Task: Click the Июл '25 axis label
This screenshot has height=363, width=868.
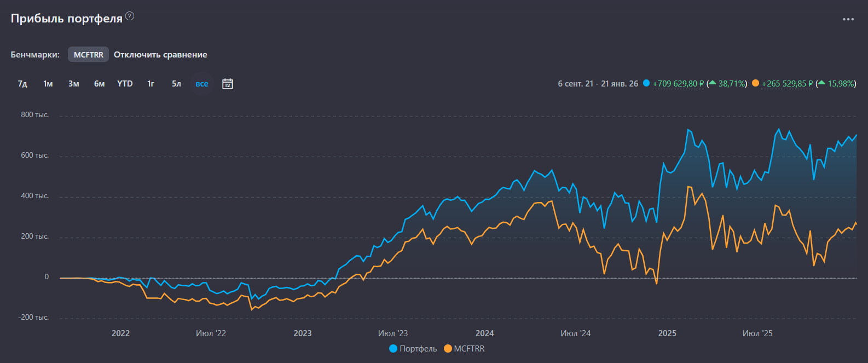Action: click(x=757, y=333)
